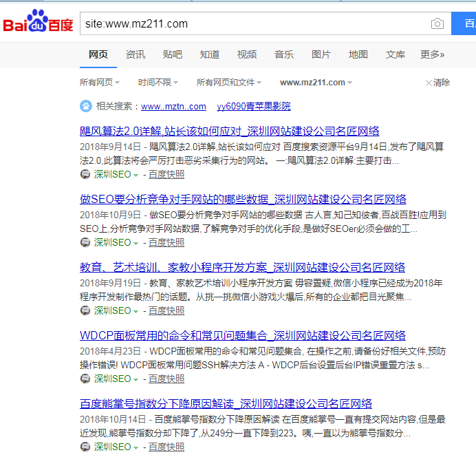Image resolution: width=476 pixels, height=466 pixels.
Task: Click site icon under 百度熊掌号 result
Action: 85,447
